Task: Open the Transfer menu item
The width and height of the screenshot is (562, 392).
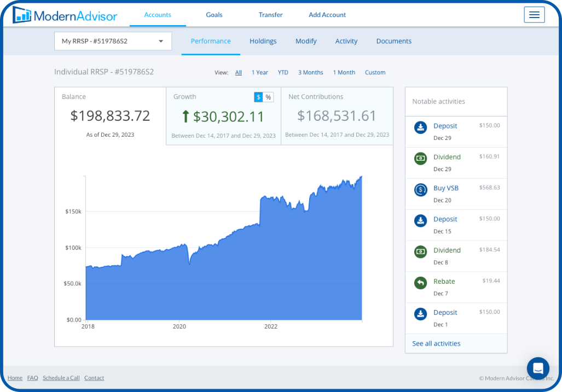Action: (270, 15)
